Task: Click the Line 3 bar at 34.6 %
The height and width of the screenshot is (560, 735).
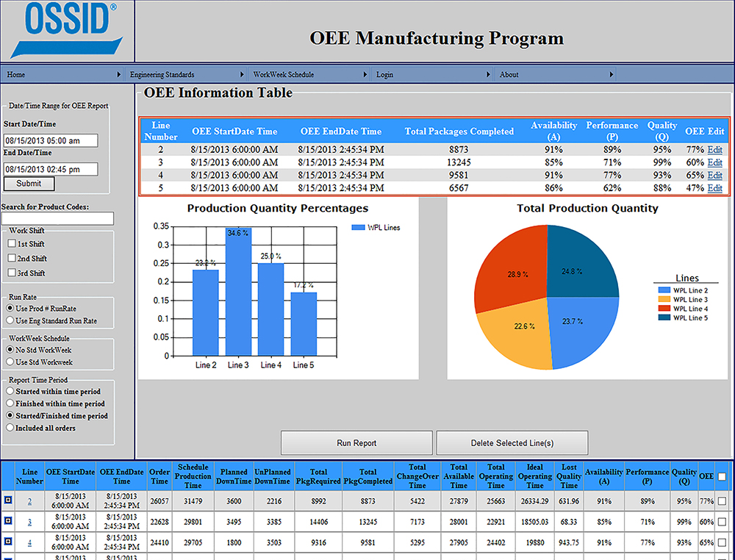Action: (x=238, y=292)
